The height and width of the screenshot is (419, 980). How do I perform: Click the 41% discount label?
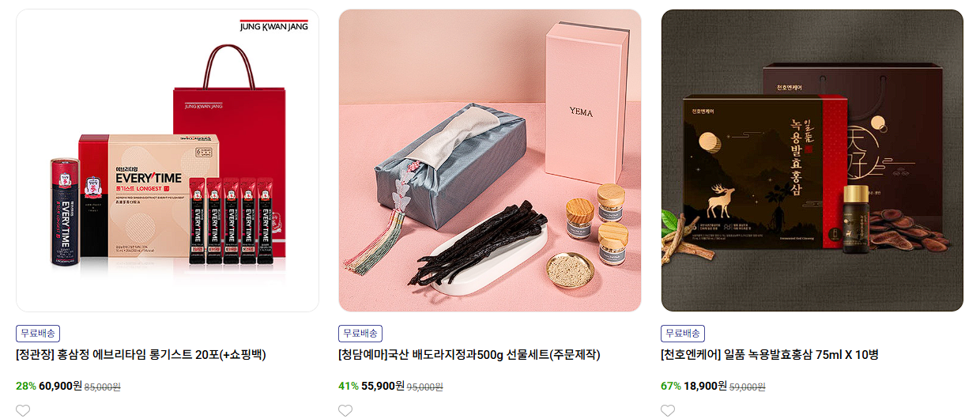[x=349, y=387]
